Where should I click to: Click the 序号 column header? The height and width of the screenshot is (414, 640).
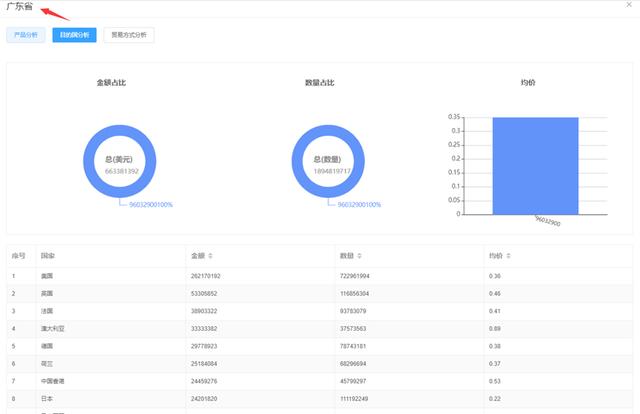(x=18, y=256)
